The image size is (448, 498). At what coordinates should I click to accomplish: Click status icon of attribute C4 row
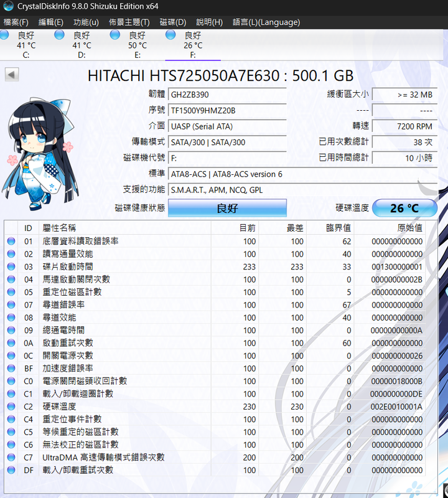11,419
